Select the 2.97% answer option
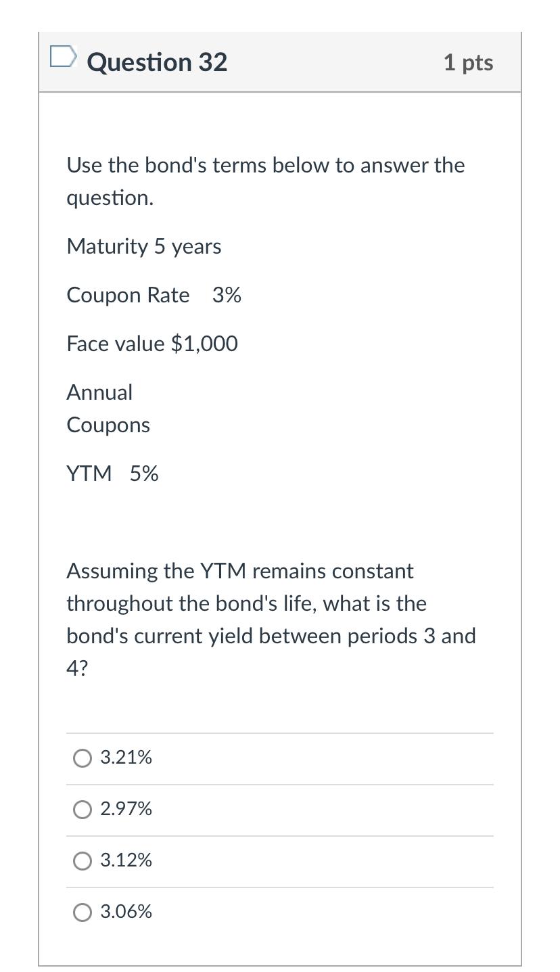 click(x=82, y=810)
